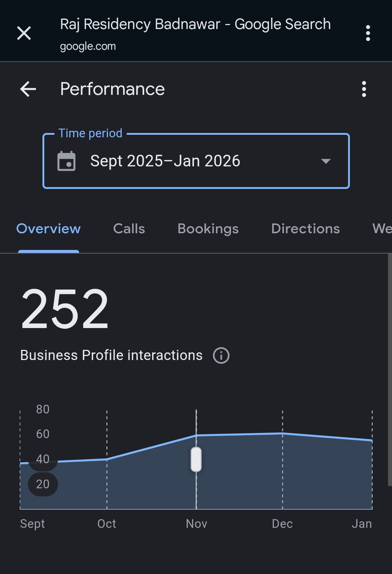This screenshot has height=574, width=392.
Task: Open the Directions tab
Action: (x=305, y=229)
